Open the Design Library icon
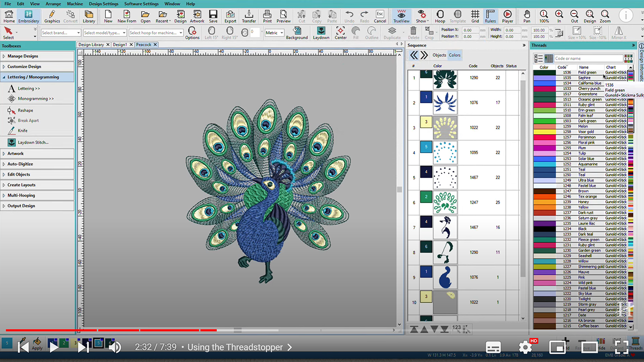 [89, 16]
